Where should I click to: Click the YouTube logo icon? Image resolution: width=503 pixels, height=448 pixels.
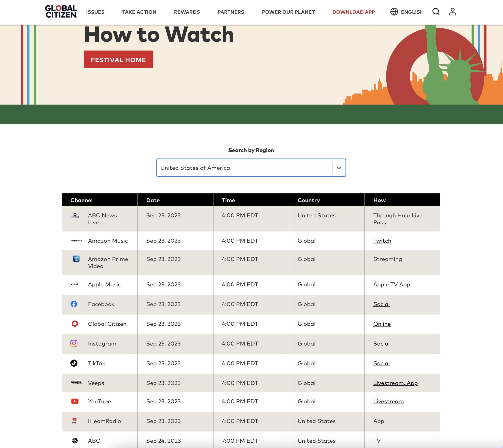(x=75, y=401)
